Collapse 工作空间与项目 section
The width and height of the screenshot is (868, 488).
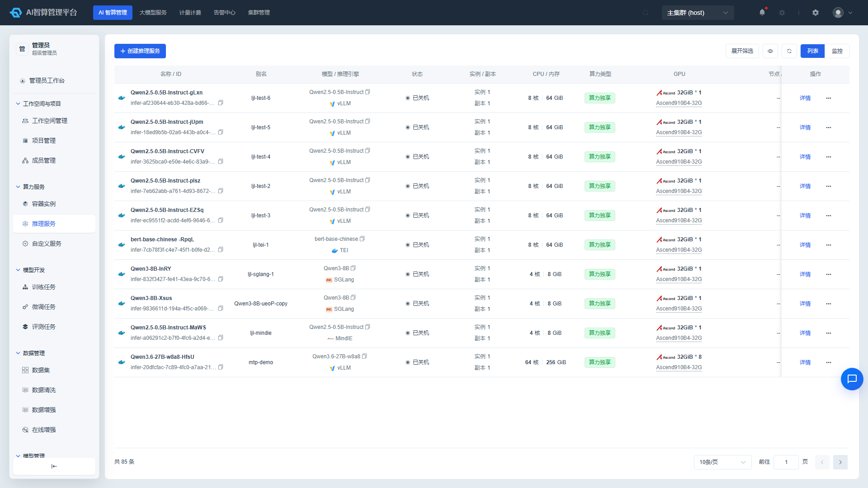pos(18,104)
